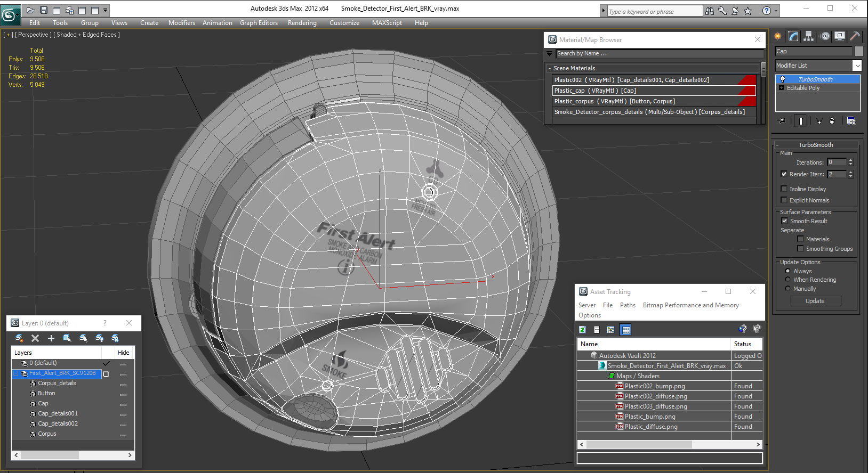Open the Graph Editors menu
The image size is (868, 473).
point(259,23)
